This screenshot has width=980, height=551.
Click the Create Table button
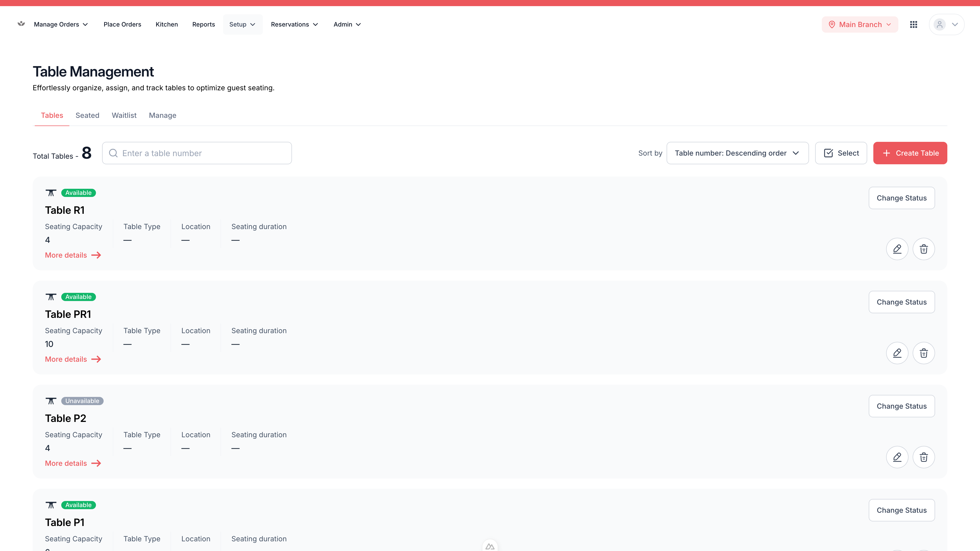pyautogui.click(x=910, y=153)
